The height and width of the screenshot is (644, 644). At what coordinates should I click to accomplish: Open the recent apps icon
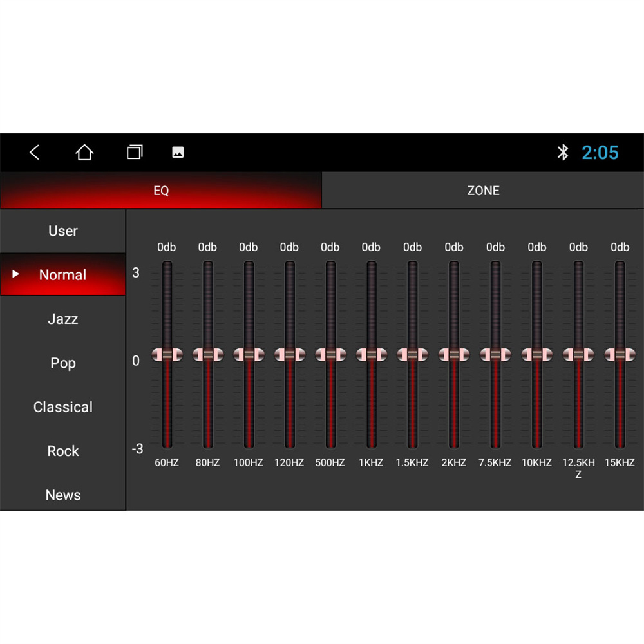[135, 153]
